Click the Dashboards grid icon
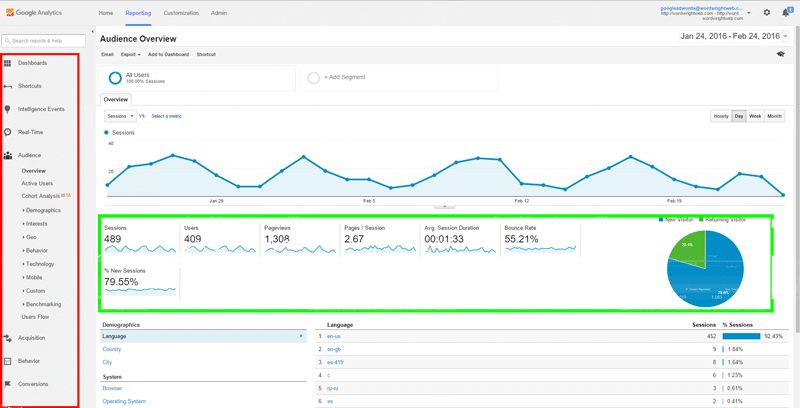Viewport: 800px width, 408px height. pos(7,63)
